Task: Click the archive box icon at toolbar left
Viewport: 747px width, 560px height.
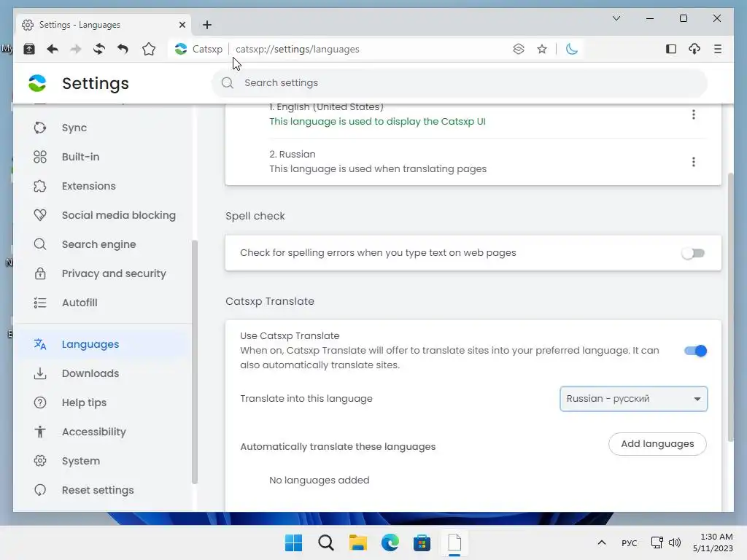Action: tap(29, 49)
